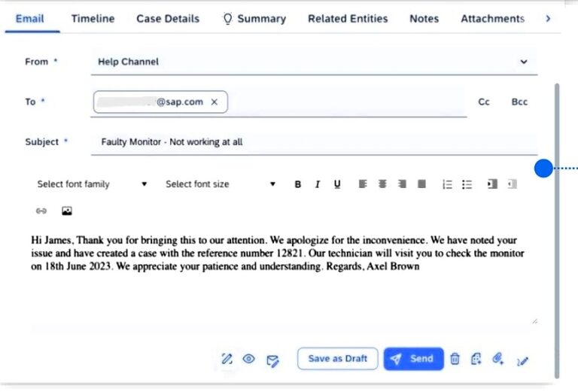Screen dimensions: 578x392
Task: Toggle italic text formatting
Action: click(x=318, y=184)
